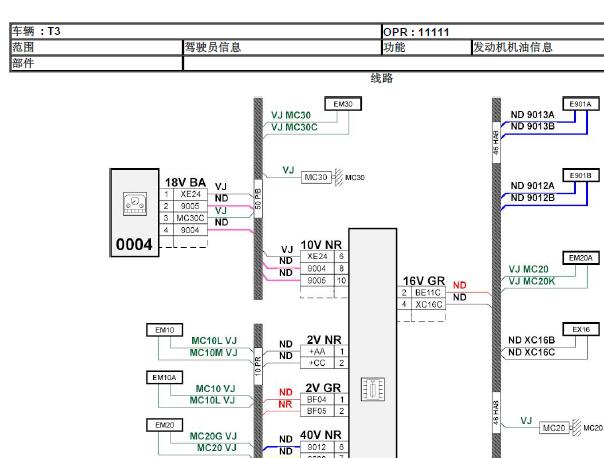This screenshot has height=458, width=604.
Task: Click the BE11C cell in 16V GR connector
Action: tap(428, 292)
